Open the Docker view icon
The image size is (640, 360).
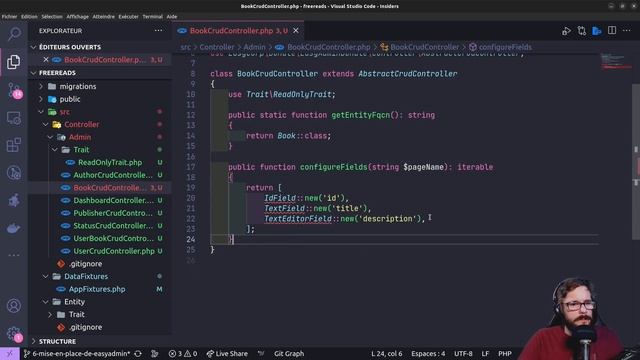14,228
